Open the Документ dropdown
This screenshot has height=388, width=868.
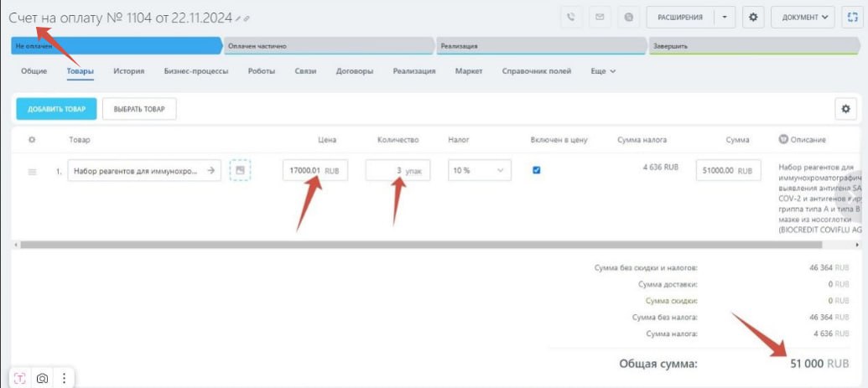[x=803, y=17]
